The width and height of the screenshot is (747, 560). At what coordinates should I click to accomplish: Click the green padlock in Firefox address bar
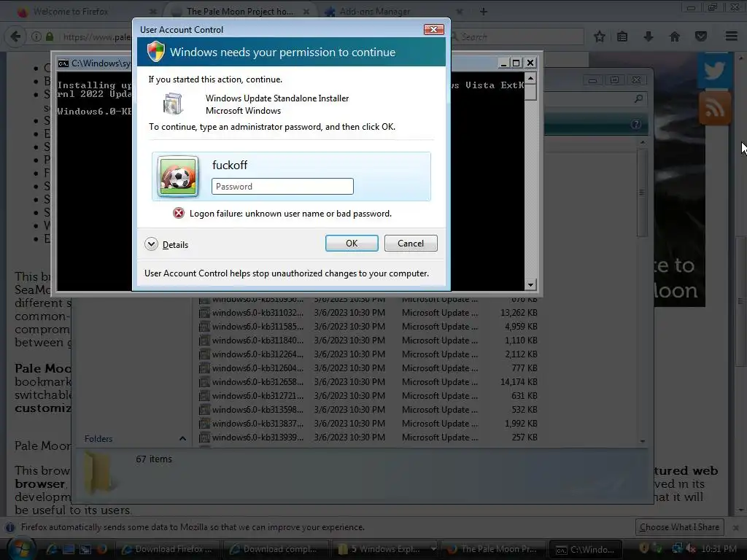pos(50,36)
